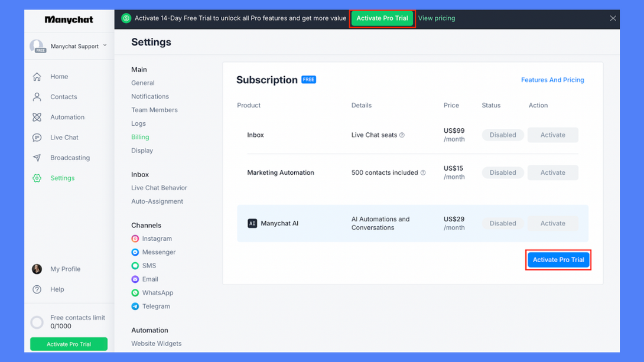Click the US$99 /month price
Viewport: 644px width, 362px height.
tap(454, 135)
